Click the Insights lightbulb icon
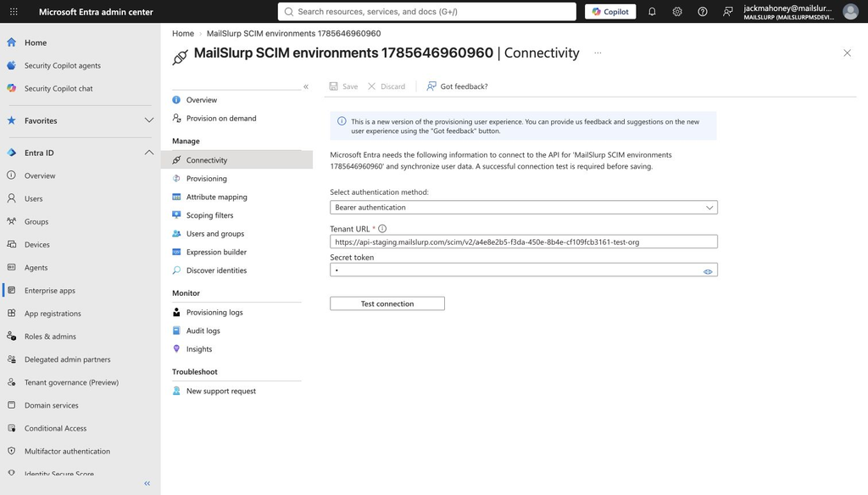 pyautogui.click(x=176, y=349)
